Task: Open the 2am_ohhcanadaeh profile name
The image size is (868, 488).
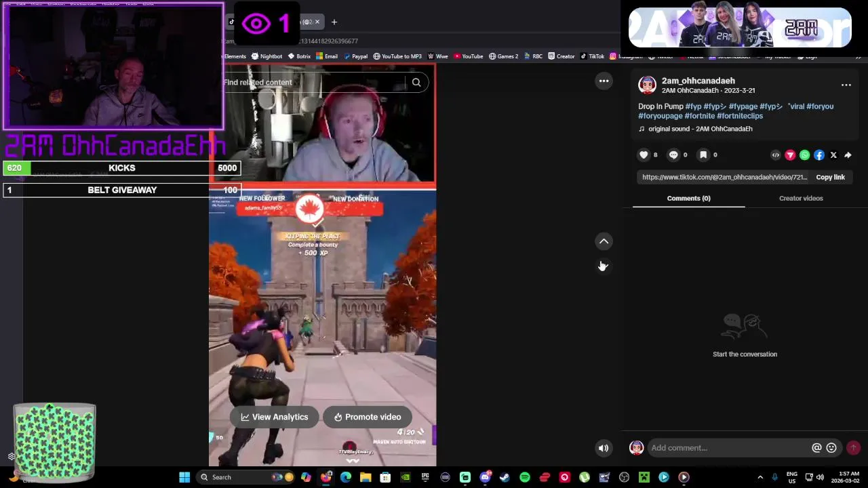Action: (x=698, y=81)
